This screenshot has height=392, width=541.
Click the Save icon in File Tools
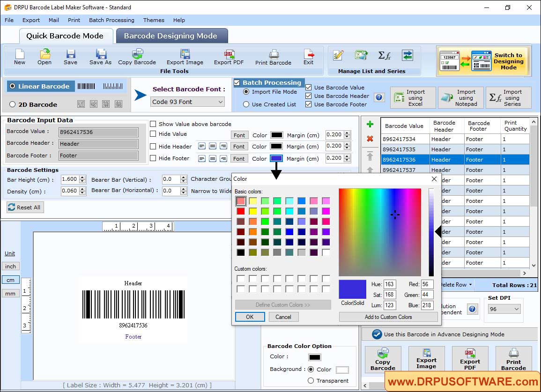(70, 57)
